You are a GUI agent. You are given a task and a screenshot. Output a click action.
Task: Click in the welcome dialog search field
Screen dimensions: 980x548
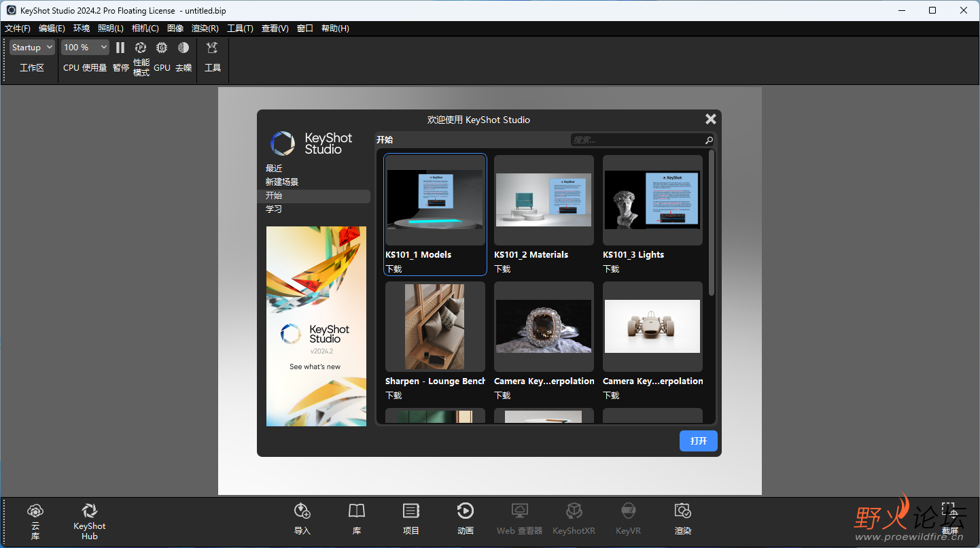click(637, 140)
